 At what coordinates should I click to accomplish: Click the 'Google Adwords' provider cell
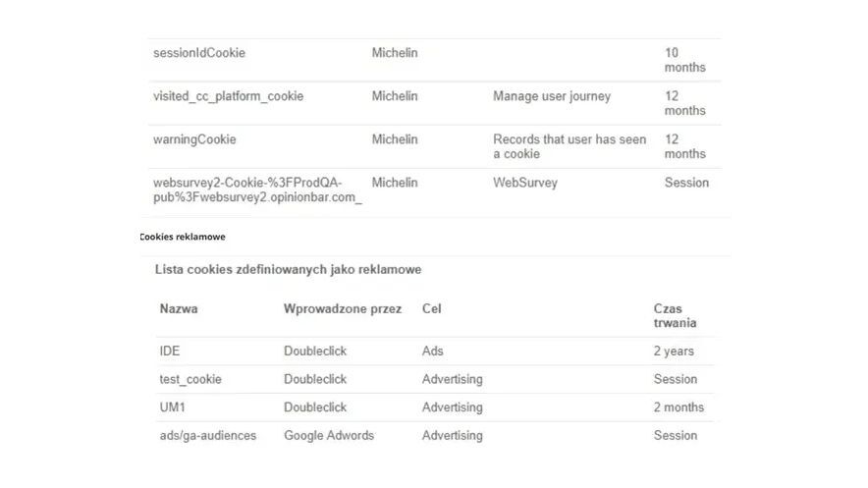(x=329, y=435)
